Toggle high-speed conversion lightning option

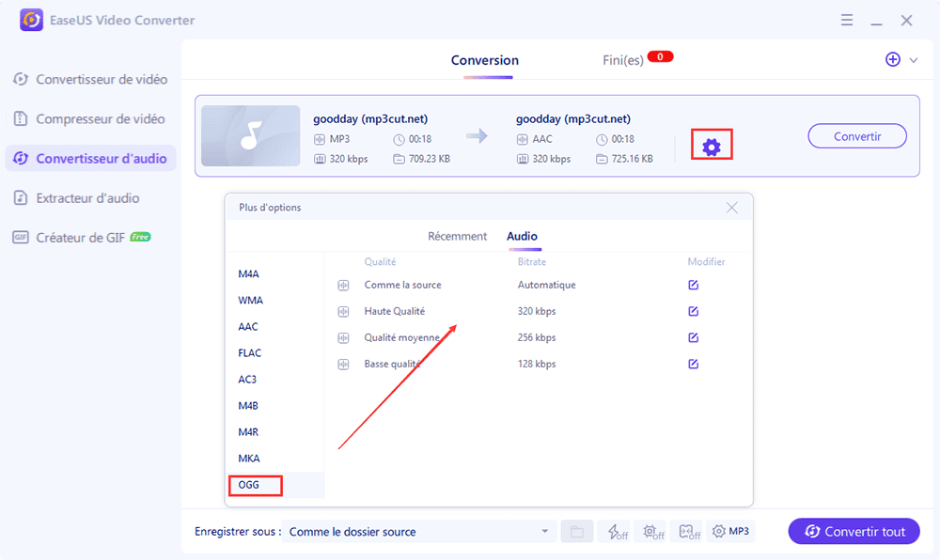617,532
